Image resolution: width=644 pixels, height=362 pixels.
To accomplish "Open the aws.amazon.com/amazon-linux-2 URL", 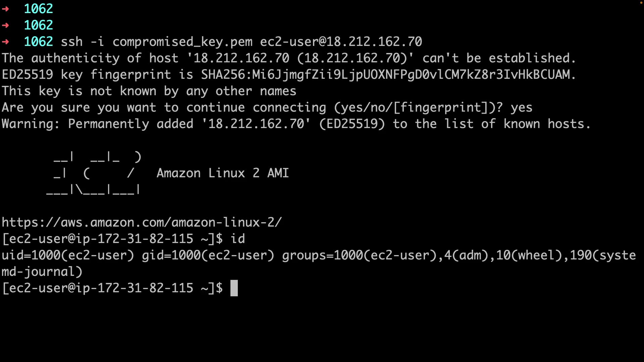I will tap(142, 223).
